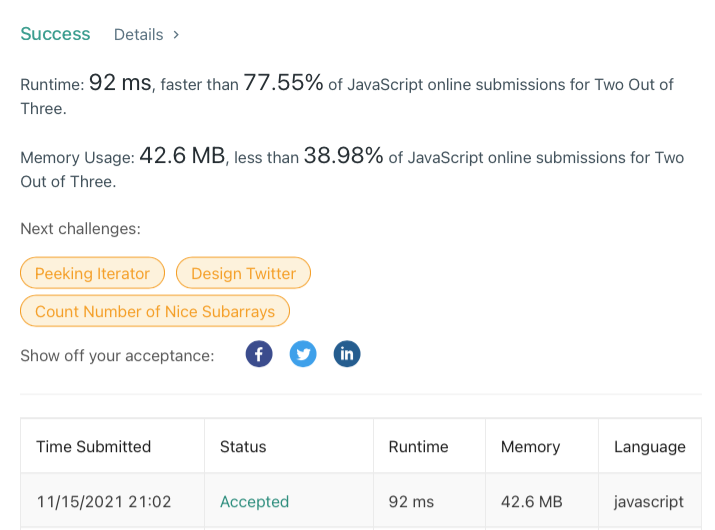Click the Status column header
The height and width of the screenshot is (530, 715).
click(x=243, y=447)
